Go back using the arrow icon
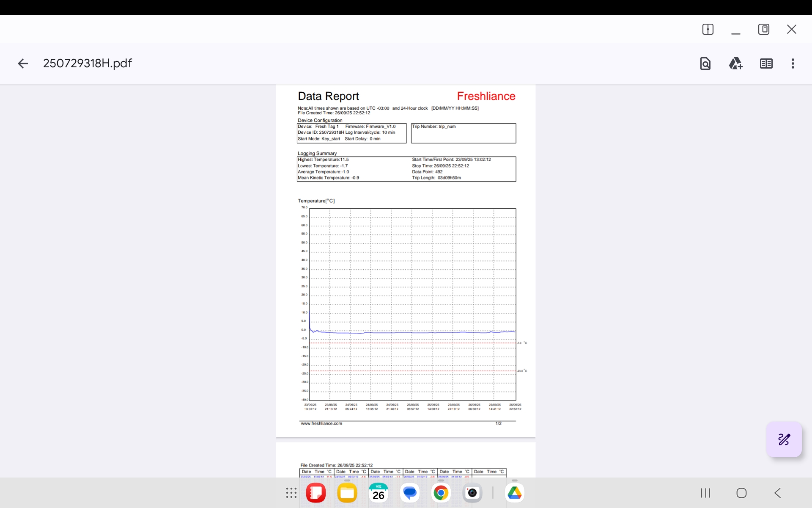The image size is (812, 508). tap(23, 63)
